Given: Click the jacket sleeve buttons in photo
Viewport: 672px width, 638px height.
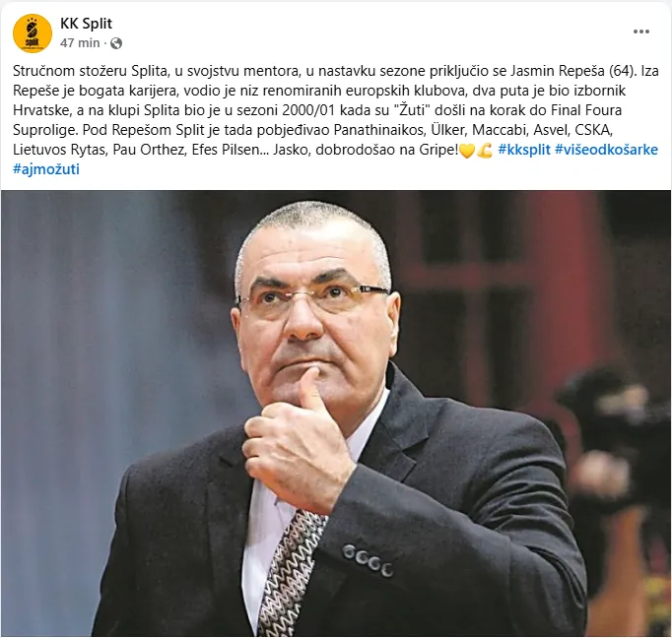Looking at the screenshot, I should (x=369, y=559).
